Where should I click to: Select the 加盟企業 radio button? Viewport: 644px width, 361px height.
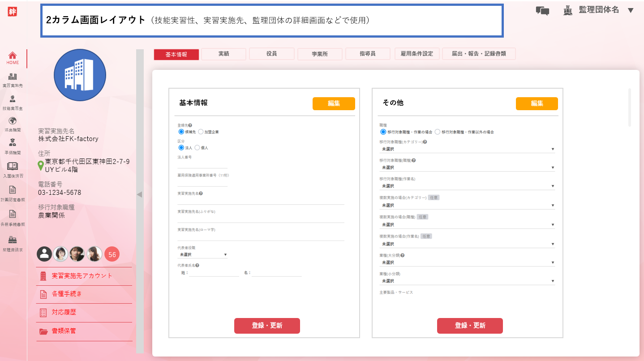[201, 132]
